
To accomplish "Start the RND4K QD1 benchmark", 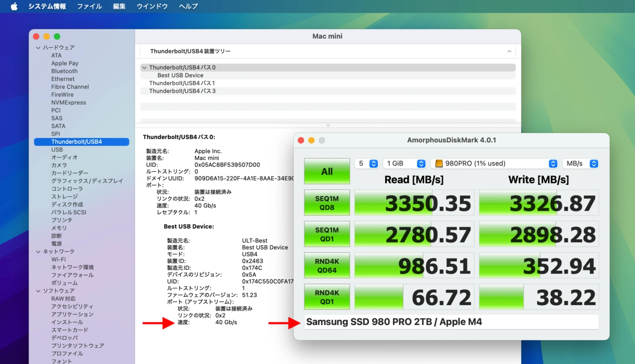I will tap(327, 296).
